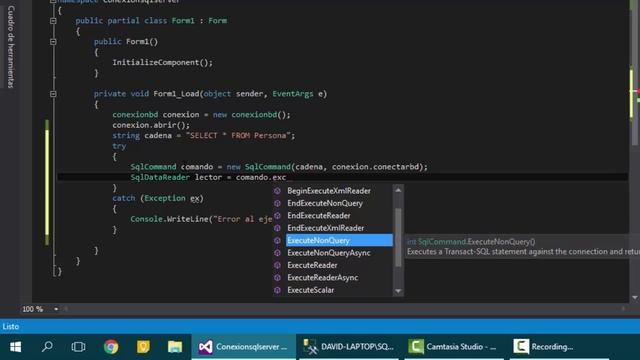Switch to Camtasia Studio window
Viewport: 640px width, 360px height.
point(454,347)
